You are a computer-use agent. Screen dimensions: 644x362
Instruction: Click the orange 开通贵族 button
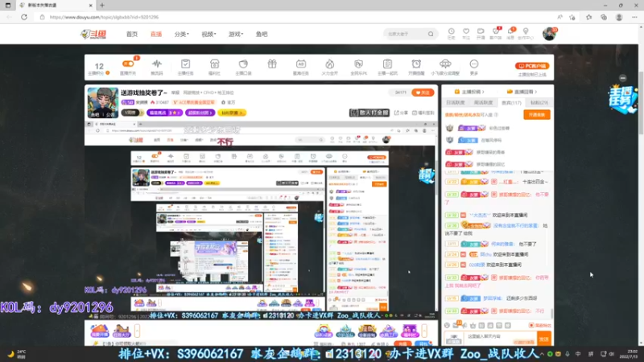coord(537,115)
